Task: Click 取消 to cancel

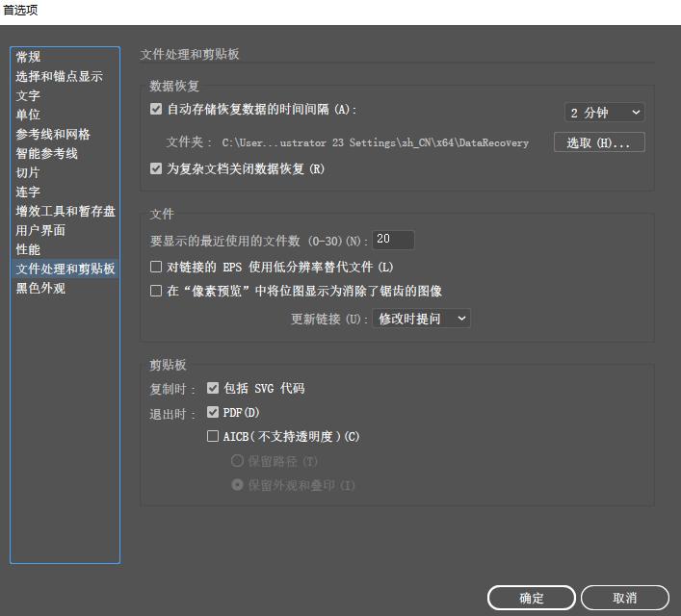Action: point(624,598)
